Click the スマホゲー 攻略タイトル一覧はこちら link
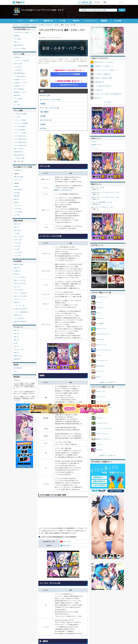Screen dimensions: 138x644 coord(108,382)
